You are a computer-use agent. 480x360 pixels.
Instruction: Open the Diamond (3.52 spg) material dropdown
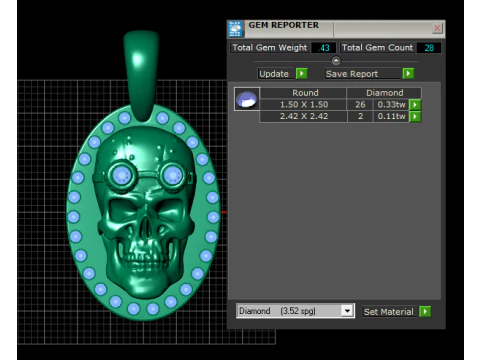[347, 311]
